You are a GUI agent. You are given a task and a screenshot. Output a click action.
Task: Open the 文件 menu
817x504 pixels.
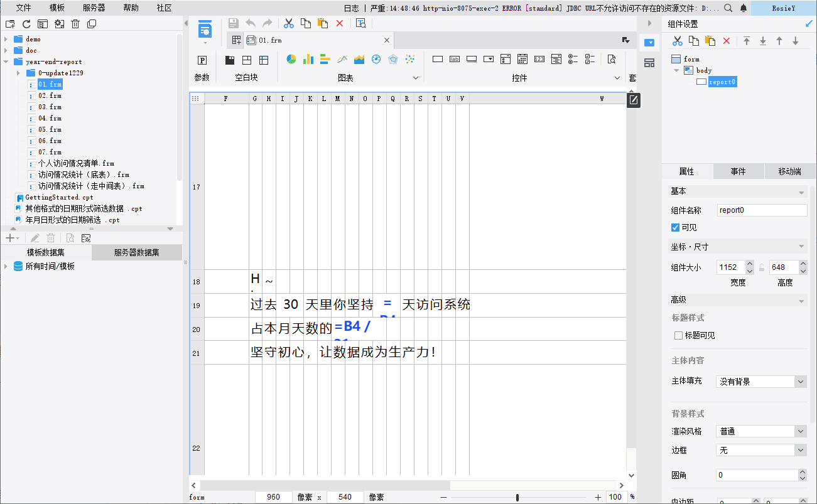coord(23,8)
